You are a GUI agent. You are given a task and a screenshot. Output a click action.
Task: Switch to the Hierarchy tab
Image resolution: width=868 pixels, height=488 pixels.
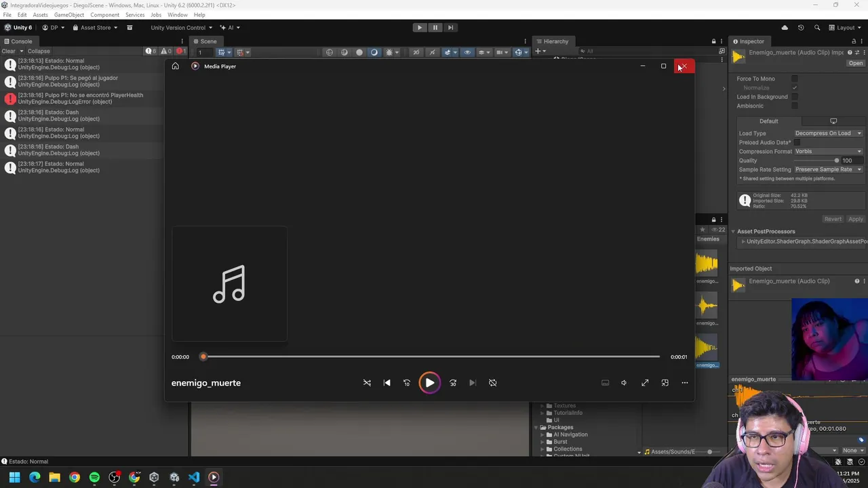click(x=552, y=41)
